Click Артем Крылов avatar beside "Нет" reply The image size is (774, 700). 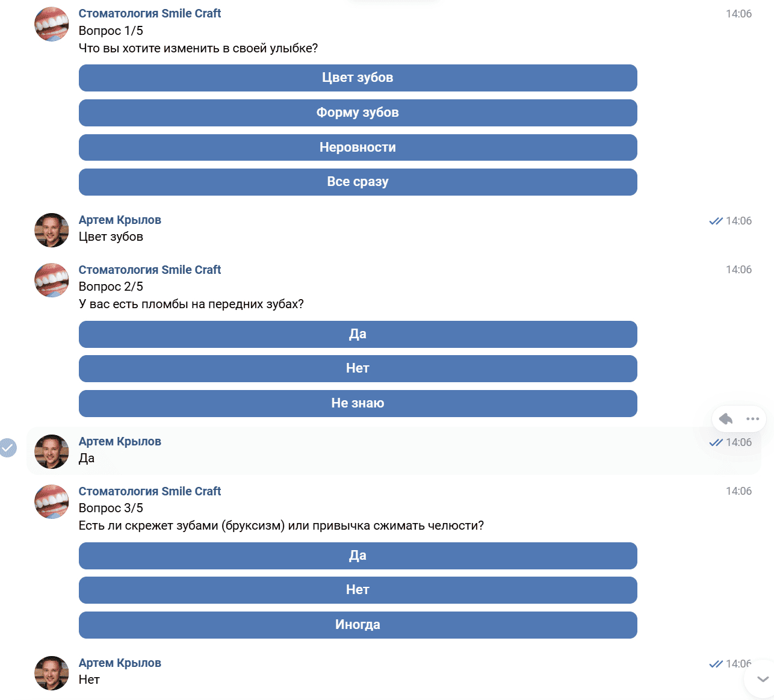click(52, 673)
